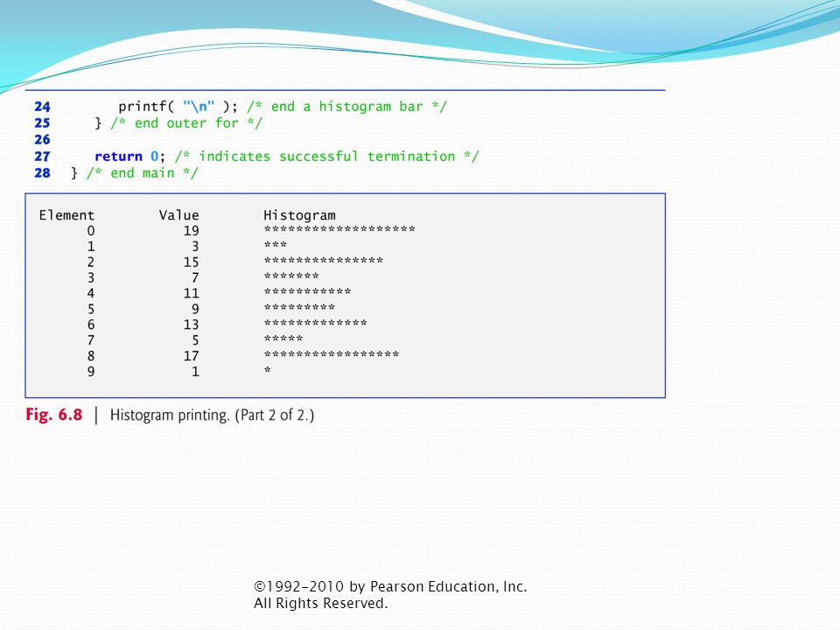
Task: Click the 'All Rights Reserved.' text
Action: point(320,603)
